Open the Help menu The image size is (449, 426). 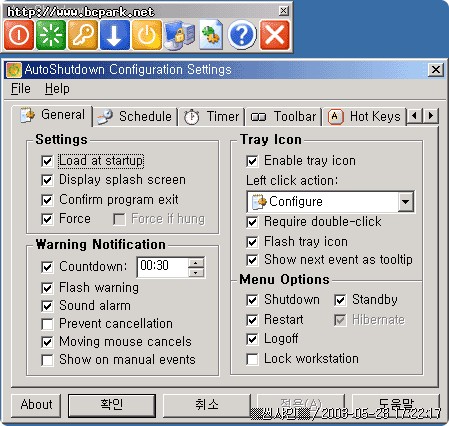point(57,89)
